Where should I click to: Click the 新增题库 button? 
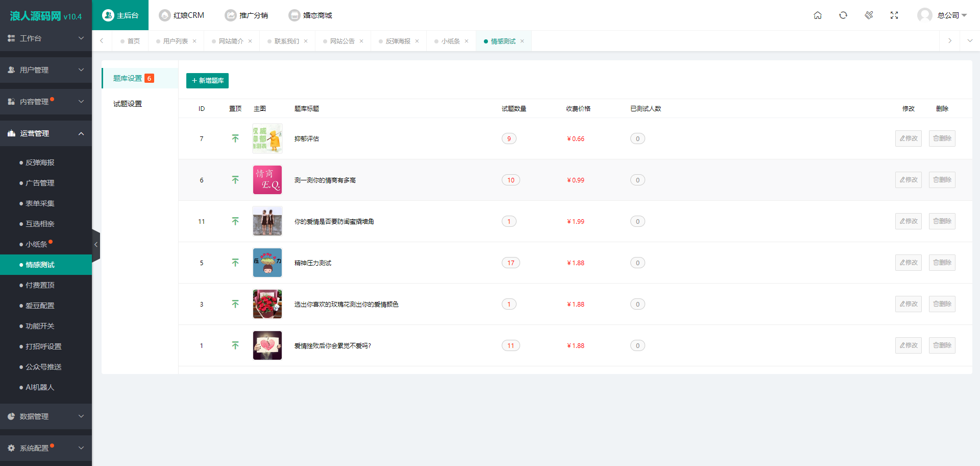(207, 81)
